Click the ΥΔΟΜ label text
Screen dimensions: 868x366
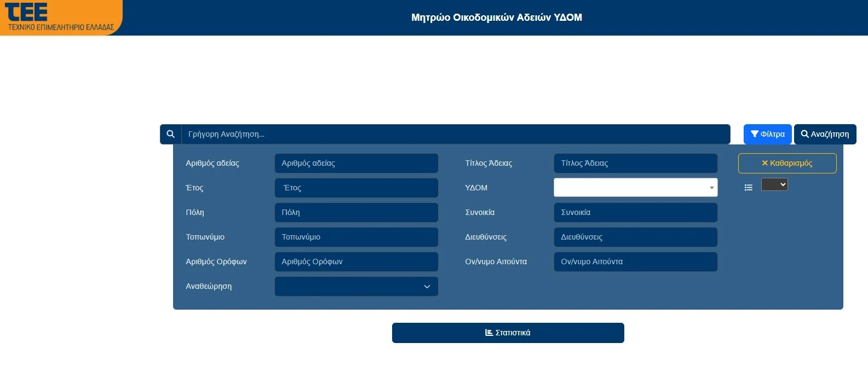(x=476, y=188)
